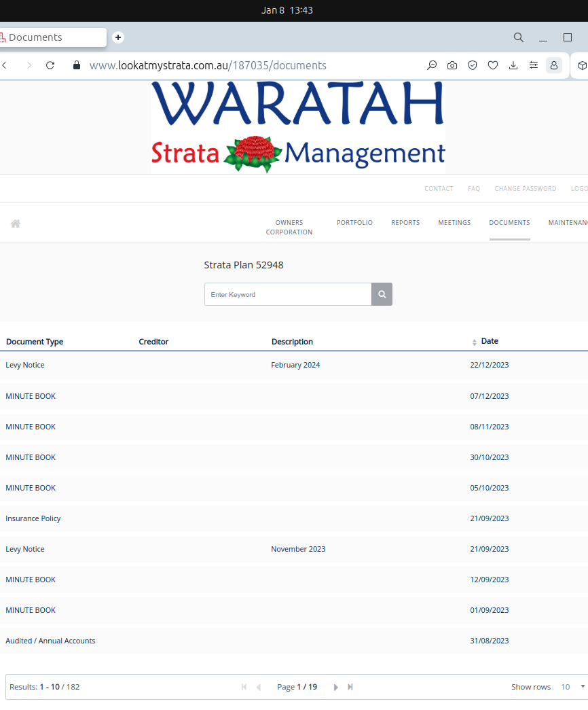
Task: Open the Portfolio menu
Action: click(x=354, y=223)
